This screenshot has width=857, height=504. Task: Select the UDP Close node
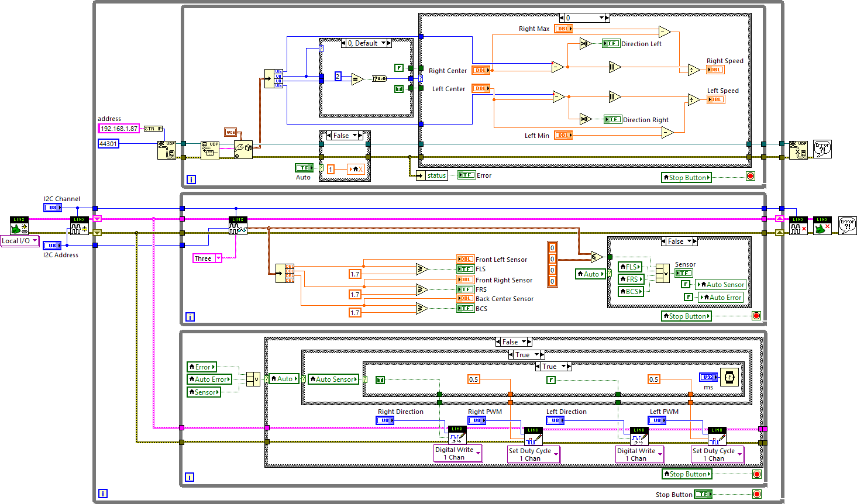pos(798,150)
